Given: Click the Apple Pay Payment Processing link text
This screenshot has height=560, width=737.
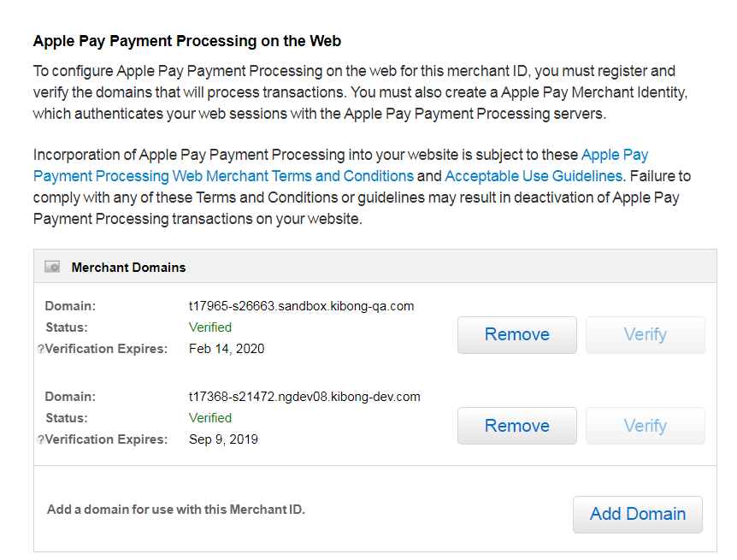Looking at the screenshot, I should [614, 155].
